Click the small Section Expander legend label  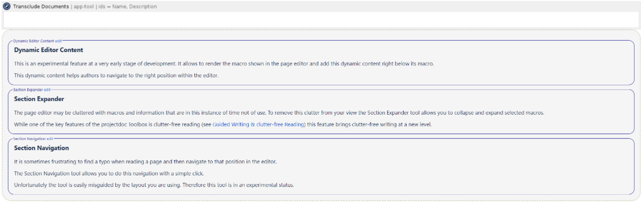[x=28, y=89]
